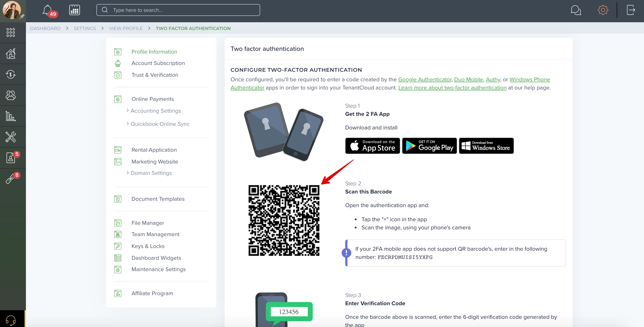Image resolution: width=644 pixels, height=327 pixels.
Task: Select Marketing Website menu item
Action: pyautogui.click(x=155, y=162)
